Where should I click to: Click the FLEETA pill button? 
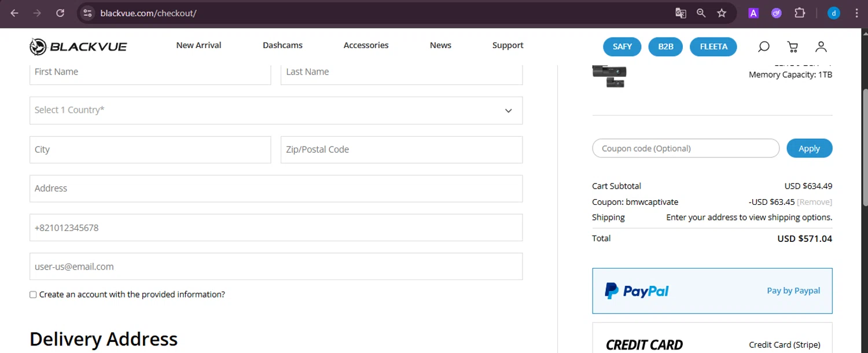(713, 46)
